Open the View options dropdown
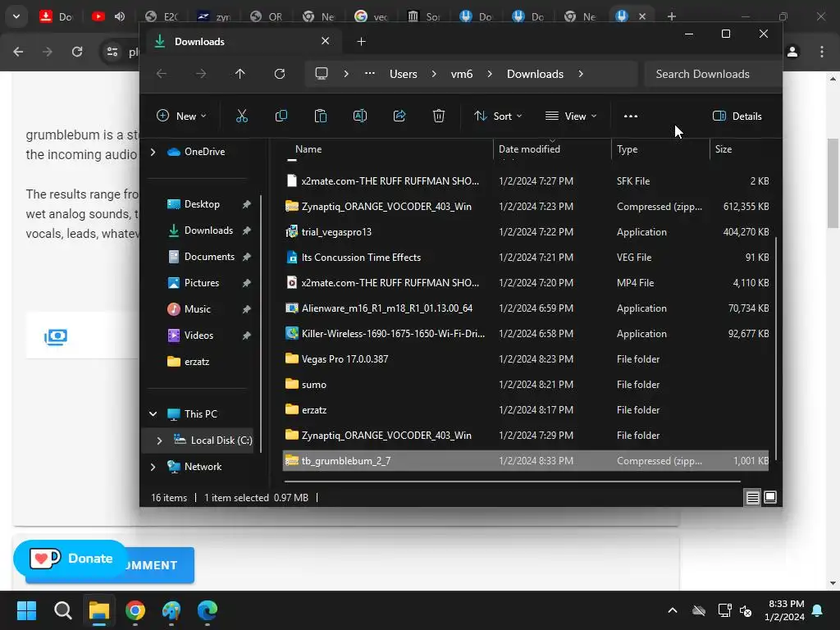This screenshot has width=840, height=630. pyautogui.click(x=571, y=116)
